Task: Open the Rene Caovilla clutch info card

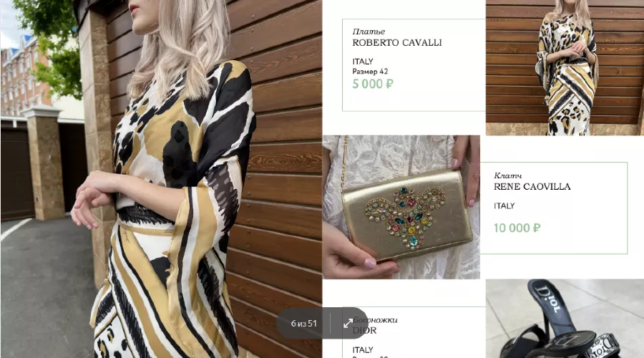Action: 554,208
